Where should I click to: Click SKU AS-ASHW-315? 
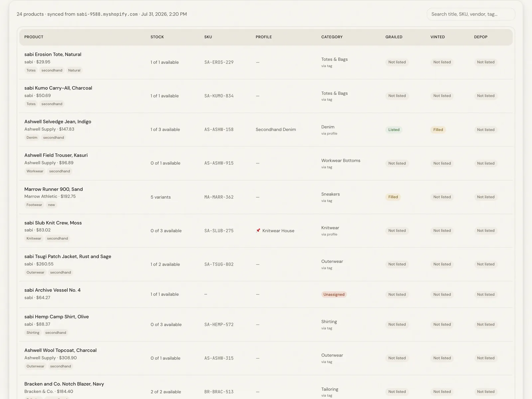pos(219,358)
